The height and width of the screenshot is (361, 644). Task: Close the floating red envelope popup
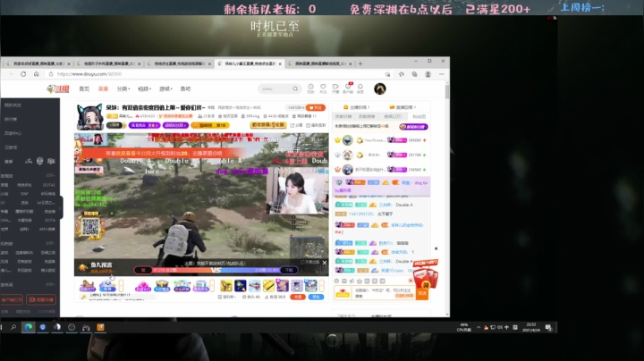(436, 248)
